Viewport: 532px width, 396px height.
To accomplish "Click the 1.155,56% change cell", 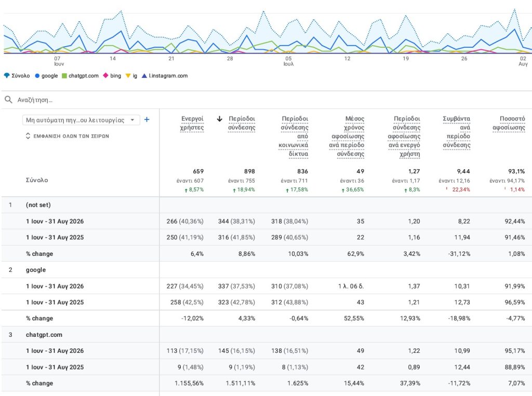I will tap(189, 383).
